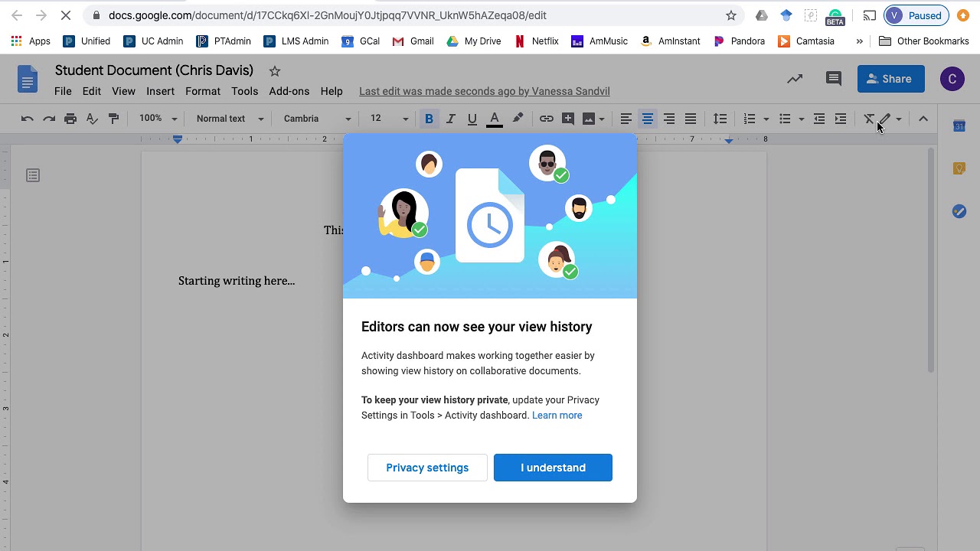Open the File menu
The width and height of the screenshot is (980, 551).
point(63,91)
